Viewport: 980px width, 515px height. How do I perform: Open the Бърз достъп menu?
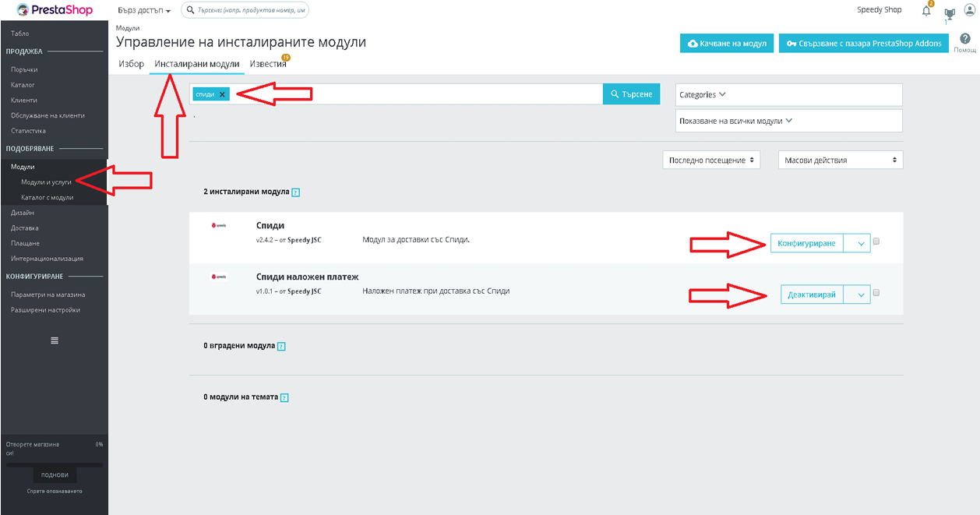point(144,11)
